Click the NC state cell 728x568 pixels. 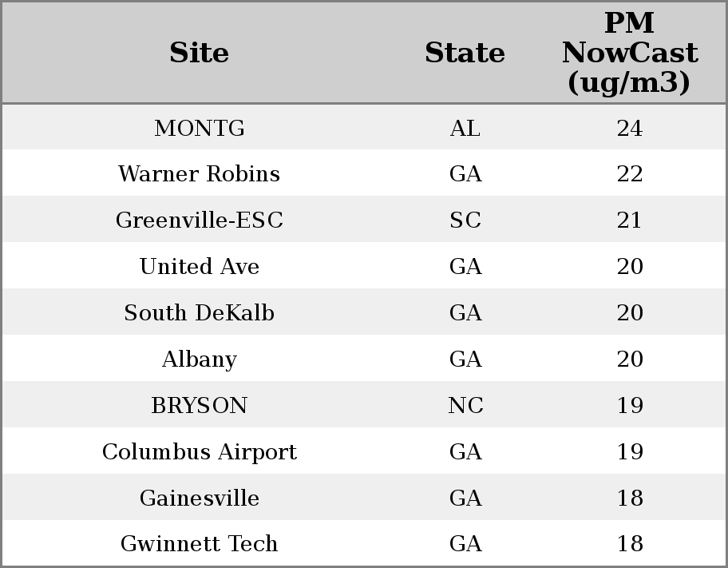[465, 406]
